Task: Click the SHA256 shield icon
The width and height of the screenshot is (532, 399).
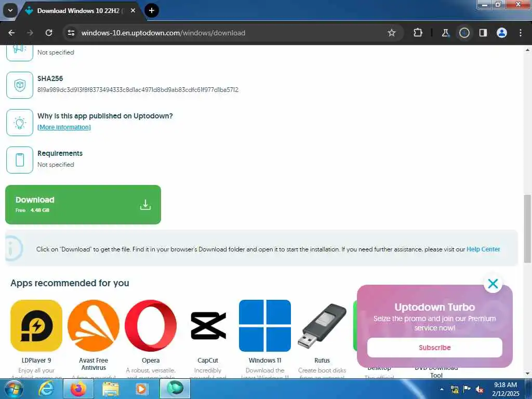Action: tap(20, 85)
